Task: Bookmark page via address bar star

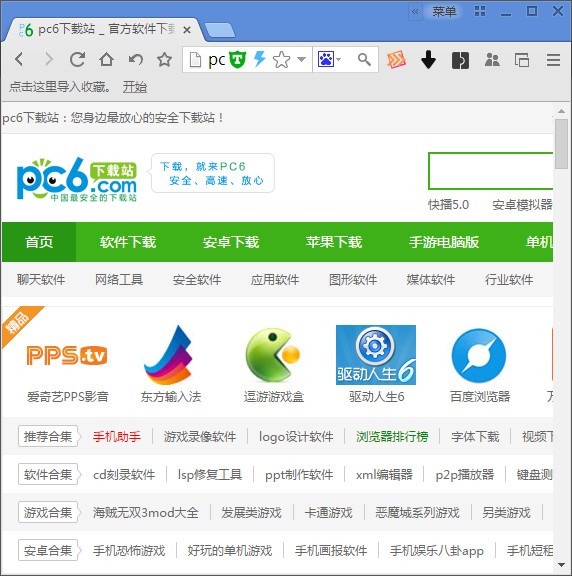Action: [x=281, y=60]
